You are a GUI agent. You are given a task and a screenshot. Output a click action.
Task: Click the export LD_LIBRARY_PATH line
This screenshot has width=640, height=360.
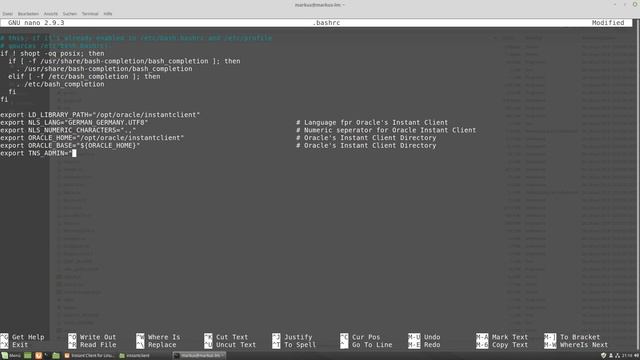coord(100,115)
